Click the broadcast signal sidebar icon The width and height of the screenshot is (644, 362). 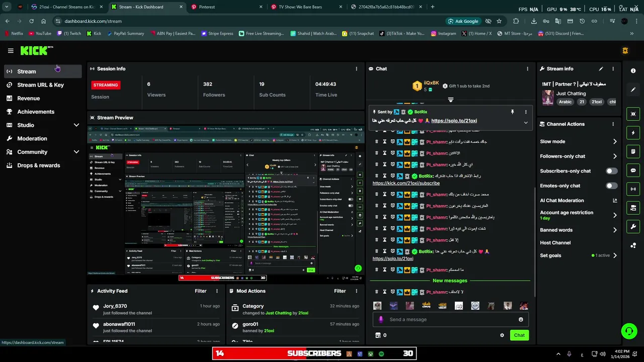(x=633, y=189)
